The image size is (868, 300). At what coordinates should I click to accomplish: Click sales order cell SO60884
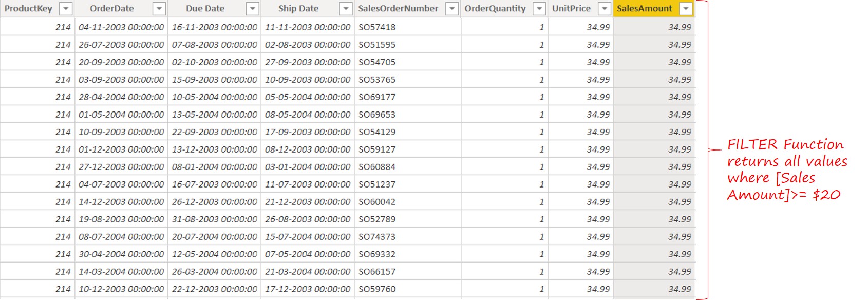(407, 167)
